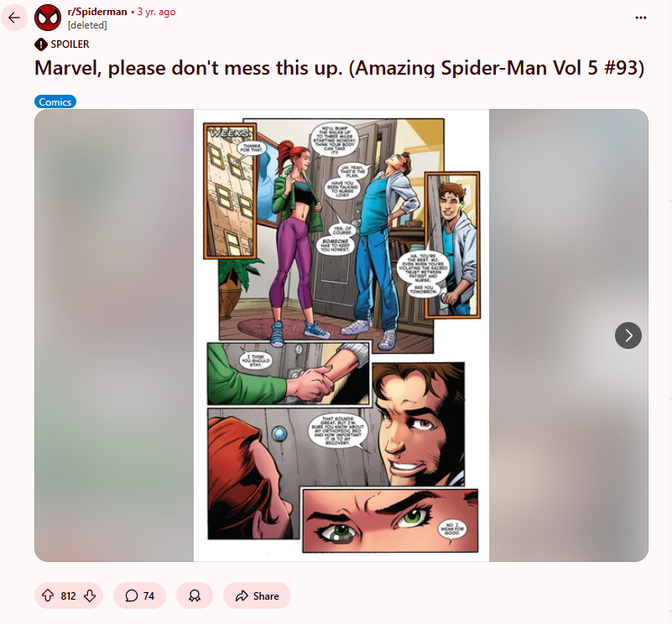Screen dimensions: 672x624
Task: Click the [deleted] author label
Action: pyautogui.click(x=87, y=25)
